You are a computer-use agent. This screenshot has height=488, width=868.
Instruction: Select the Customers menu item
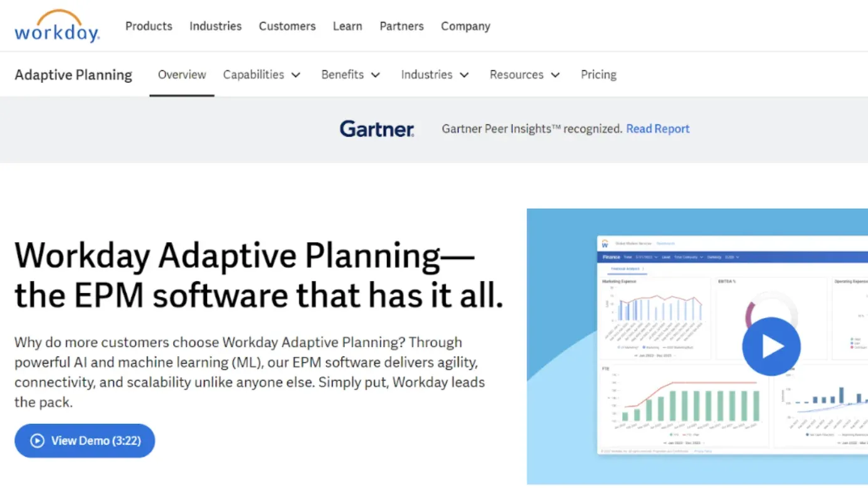287,26
